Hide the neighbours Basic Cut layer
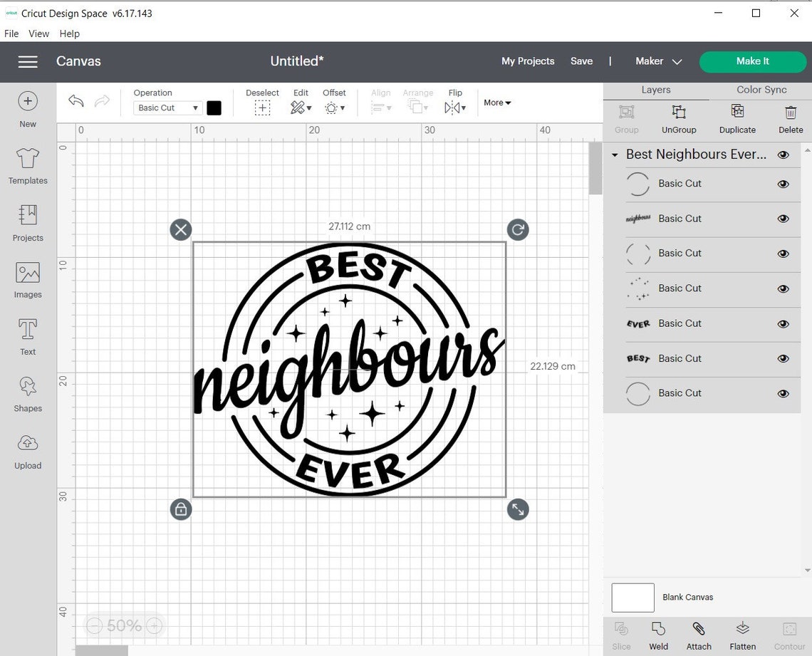The image size is (812, 656). click(x=783, y=219)
